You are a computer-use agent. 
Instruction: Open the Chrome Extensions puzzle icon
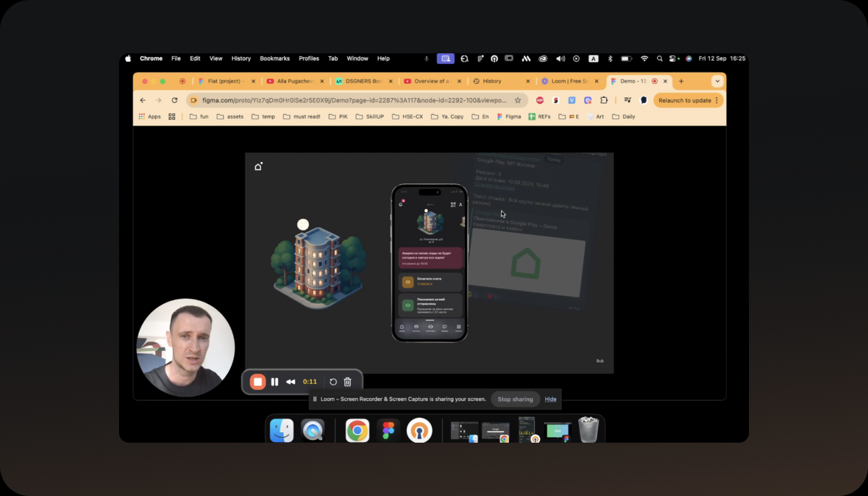pyautogui.click(x=604, y=100)
